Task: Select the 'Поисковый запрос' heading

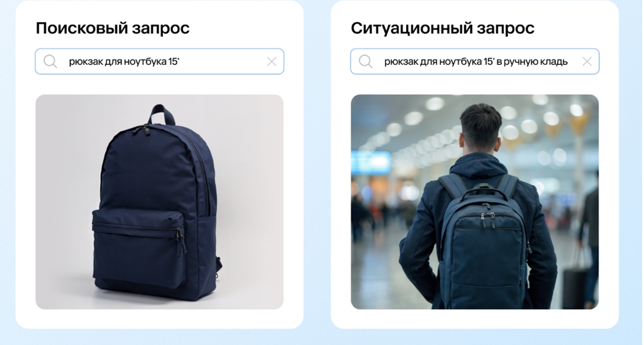Action: (113, 28)
